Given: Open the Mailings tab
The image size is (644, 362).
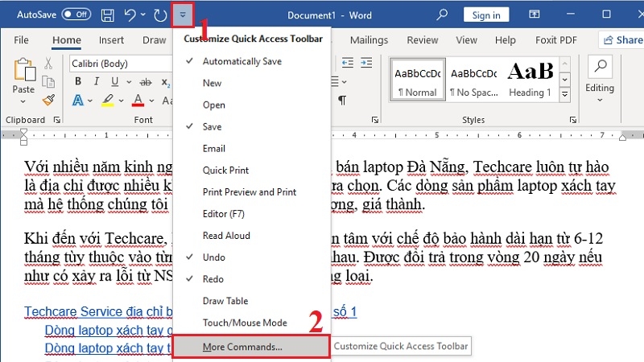Looking at the screenshot, I should click(x=369, y=40).
